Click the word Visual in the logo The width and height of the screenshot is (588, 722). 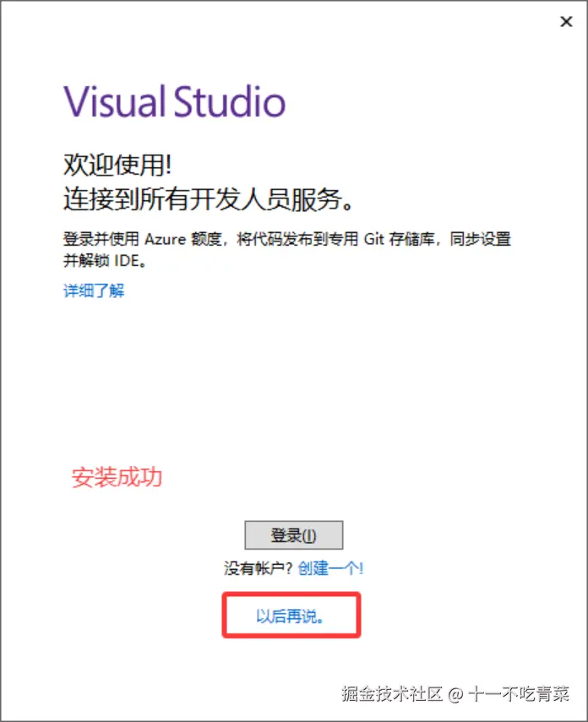(115, 100)
